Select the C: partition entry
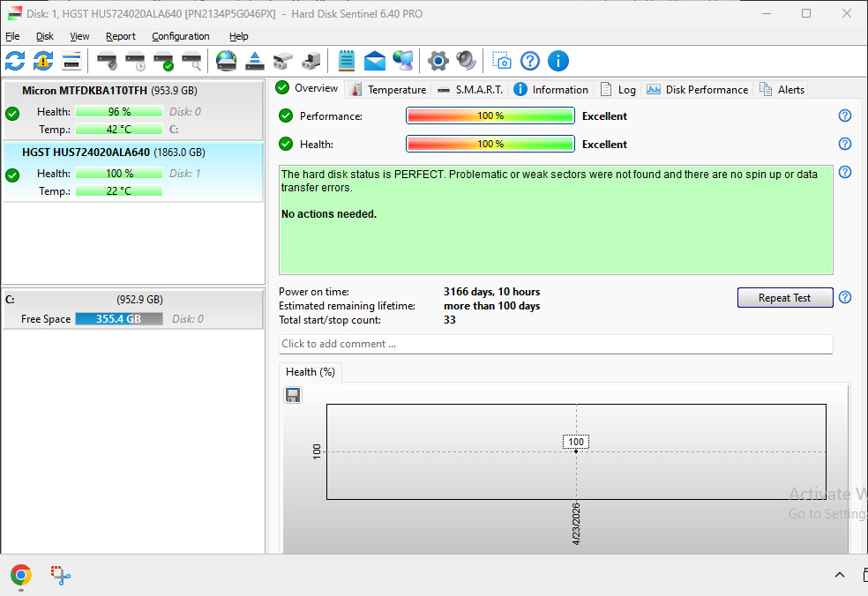Screen dimensions: 868x596 (x=133, y=309)
